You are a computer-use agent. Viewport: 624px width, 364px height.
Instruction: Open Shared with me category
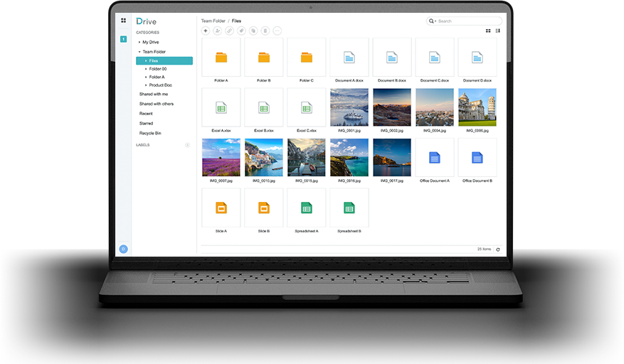(x=154, y=94)
